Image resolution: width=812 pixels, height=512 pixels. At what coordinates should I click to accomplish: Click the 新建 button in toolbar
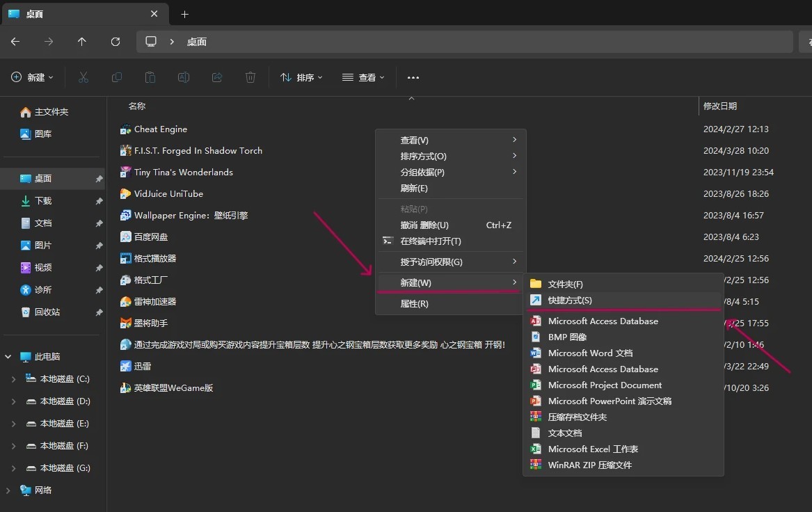click(32, 77)
